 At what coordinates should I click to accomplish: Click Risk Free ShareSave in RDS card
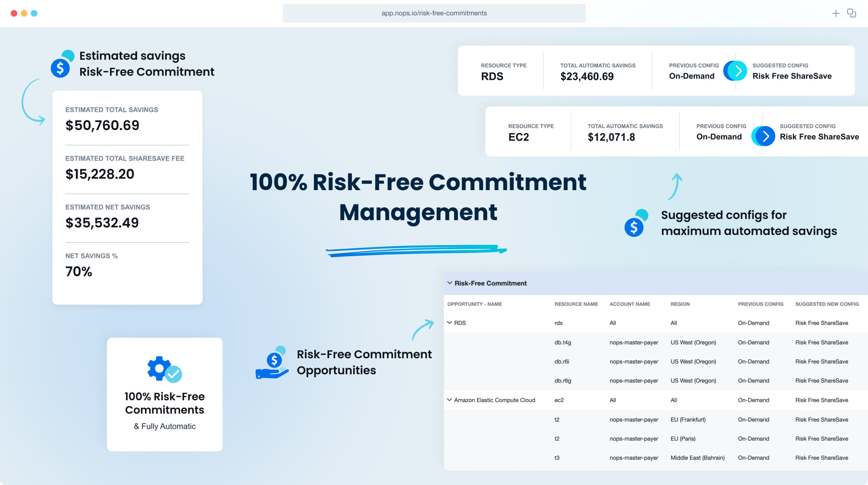[x=792, y=76]
